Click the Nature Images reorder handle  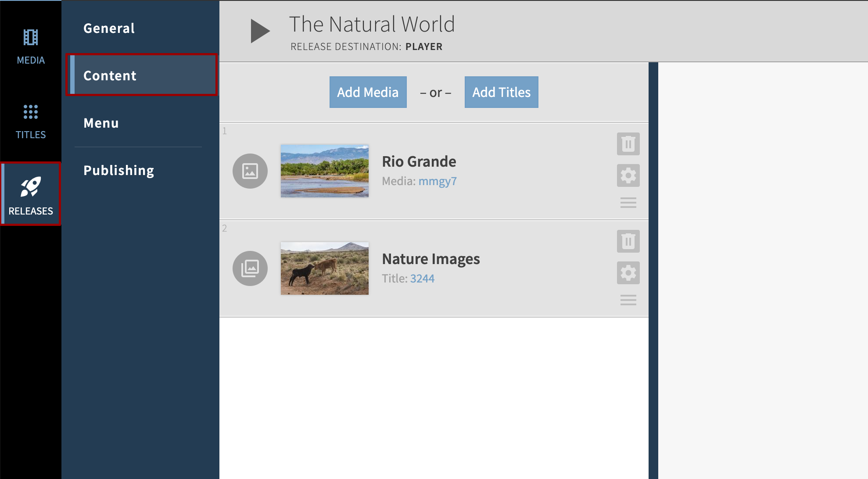pos(628,300)
